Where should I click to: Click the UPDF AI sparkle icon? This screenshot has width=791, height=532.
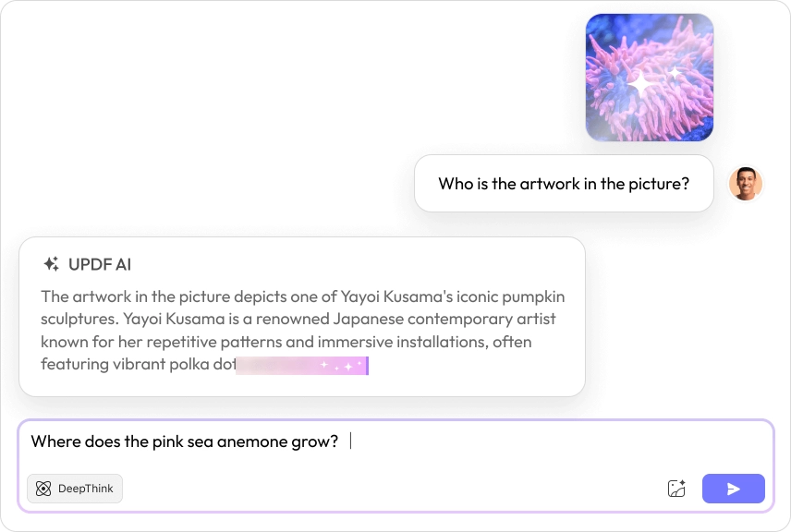point(51,264)
